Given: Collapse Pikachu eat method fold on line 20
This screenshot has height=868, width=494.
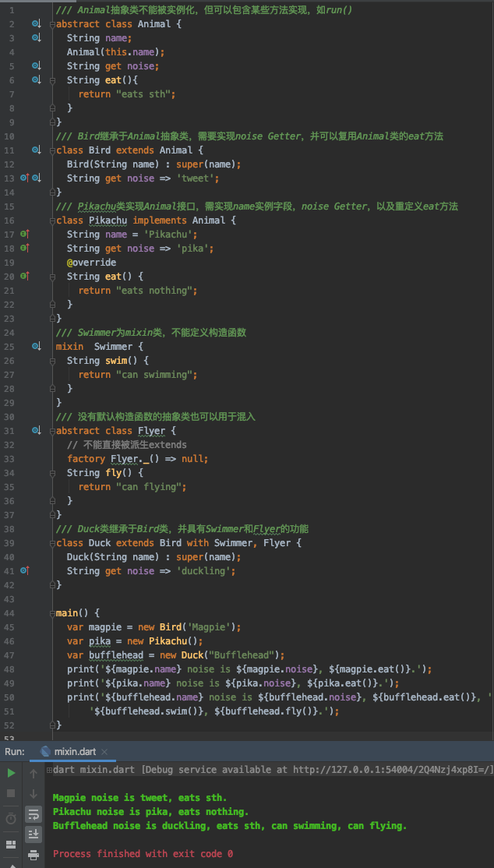Looking at the screenshot, I should (52, 277).
